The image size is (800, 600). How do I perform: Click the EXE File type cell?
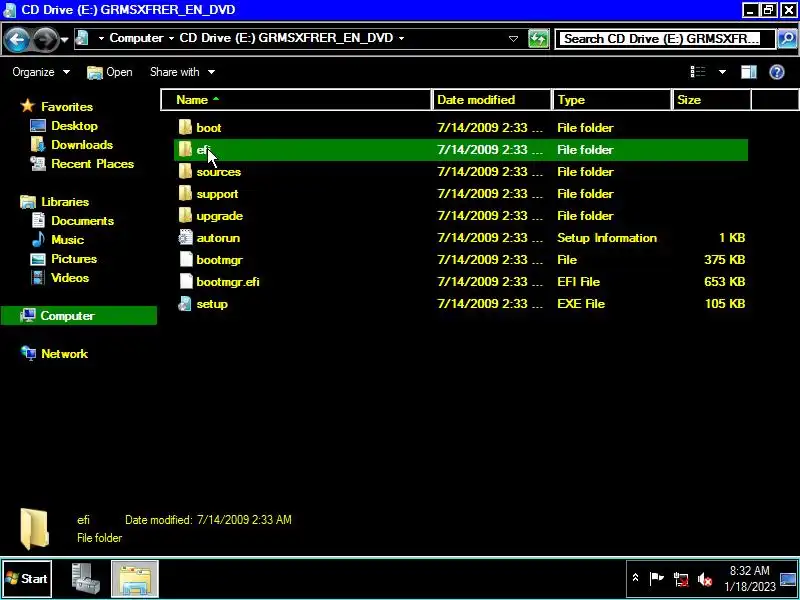(581, 304)
